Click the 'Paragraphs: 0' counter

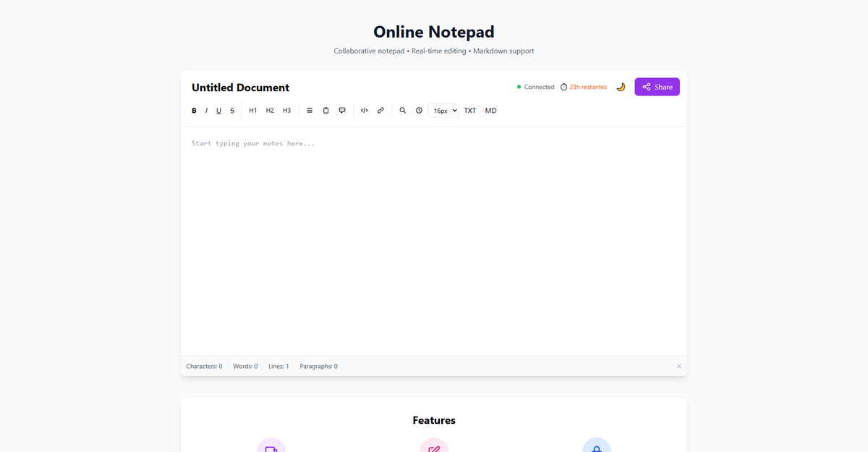point(319,367)
